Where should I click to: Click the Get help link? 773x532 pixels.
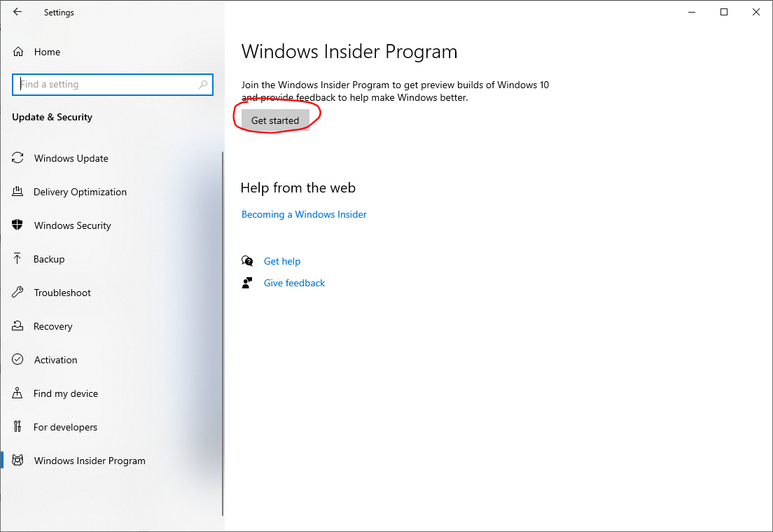[282, 261]
